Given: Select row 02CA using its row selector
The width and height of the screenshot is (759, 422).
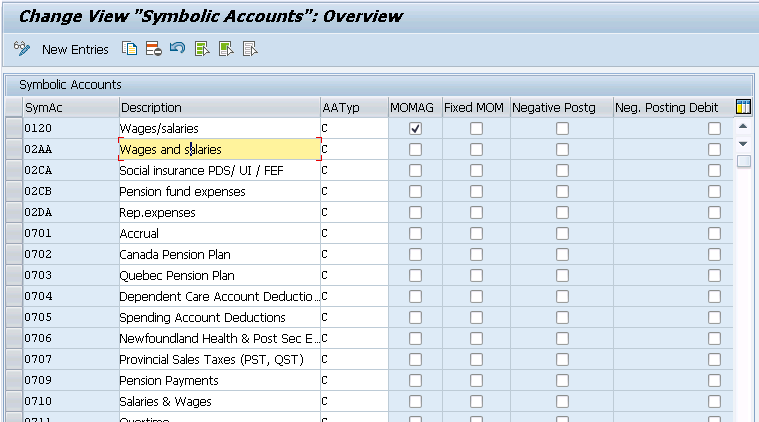Looking at the screenshot, I should (x=14, y=170).
